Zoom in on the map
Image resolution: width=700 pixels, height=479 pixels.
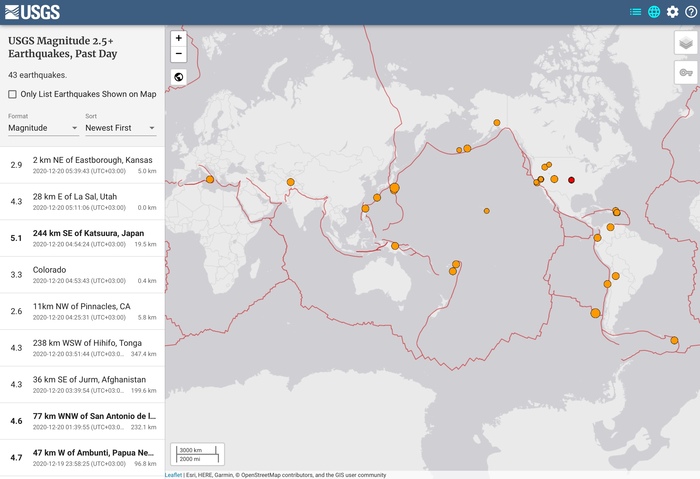coord(178,38)
